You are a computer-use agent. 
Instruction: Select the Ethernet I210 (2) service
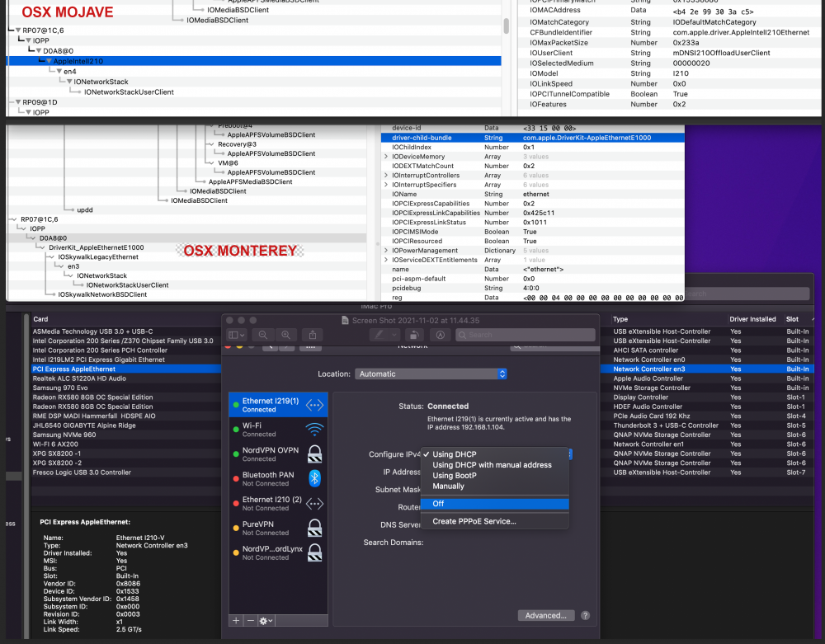[x=278, y=504]
